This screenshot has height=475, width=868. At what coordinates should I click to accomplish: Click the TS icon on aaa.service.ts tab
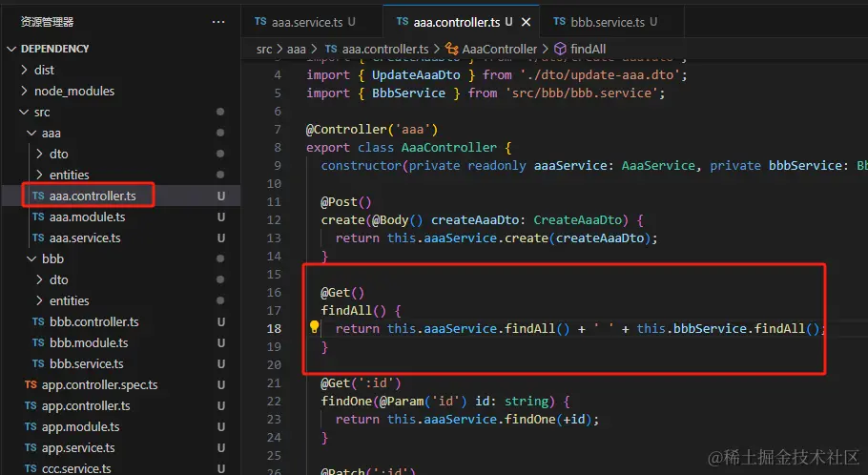(x=260, y=22)
